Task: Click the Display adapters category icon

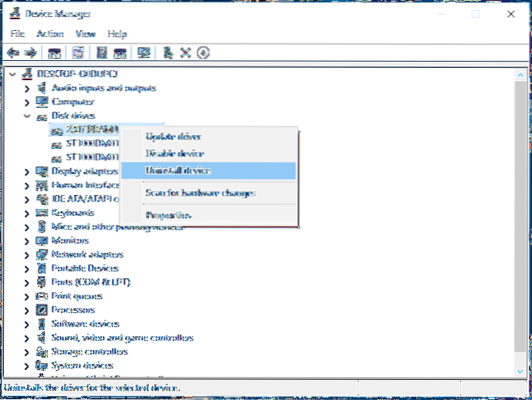Action: tap(42, 171)
